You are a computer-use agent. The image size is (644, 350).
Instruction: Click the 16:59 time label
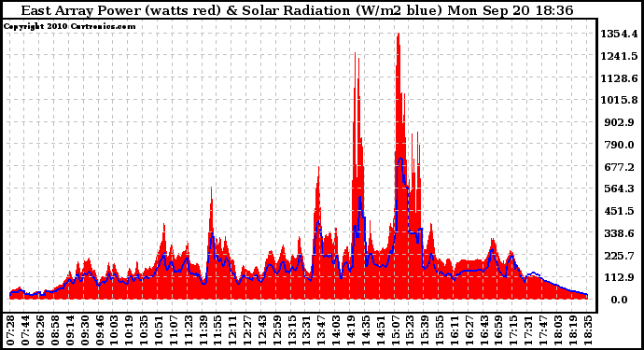pyautogui.click(x=498, y=330)
